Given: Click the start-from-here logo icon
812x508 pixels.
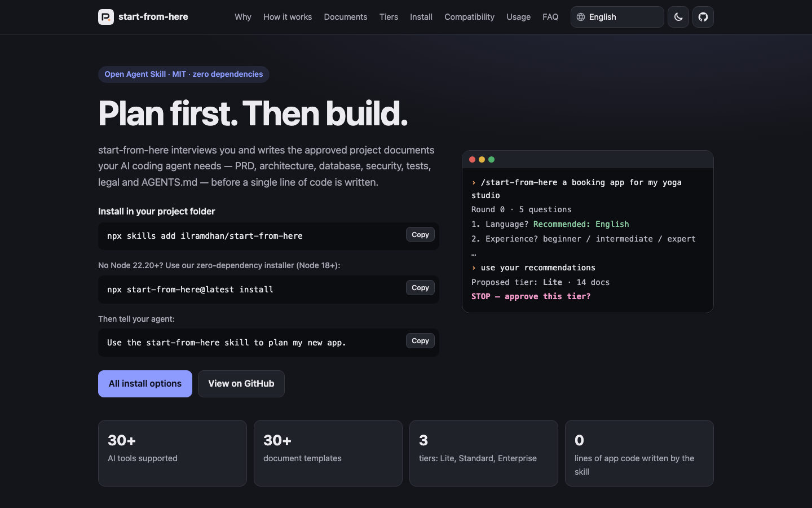Looking at the screenshot, I should (x=106, y=17).
